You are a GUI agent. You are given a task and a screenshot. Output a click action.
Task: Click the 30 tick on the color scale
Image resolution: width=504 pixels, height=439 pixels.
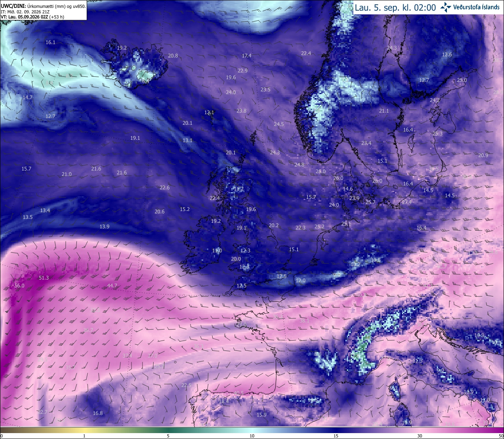(420, 436)
